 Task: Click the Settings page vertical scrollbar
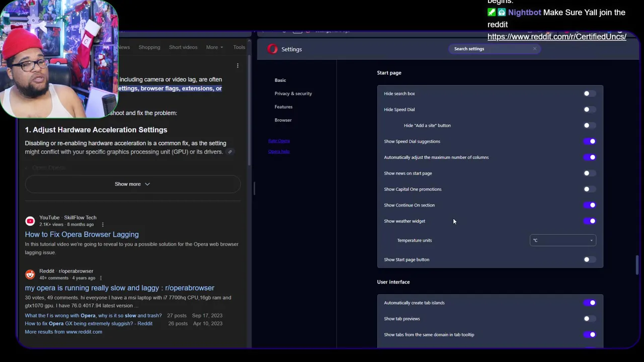637,265
